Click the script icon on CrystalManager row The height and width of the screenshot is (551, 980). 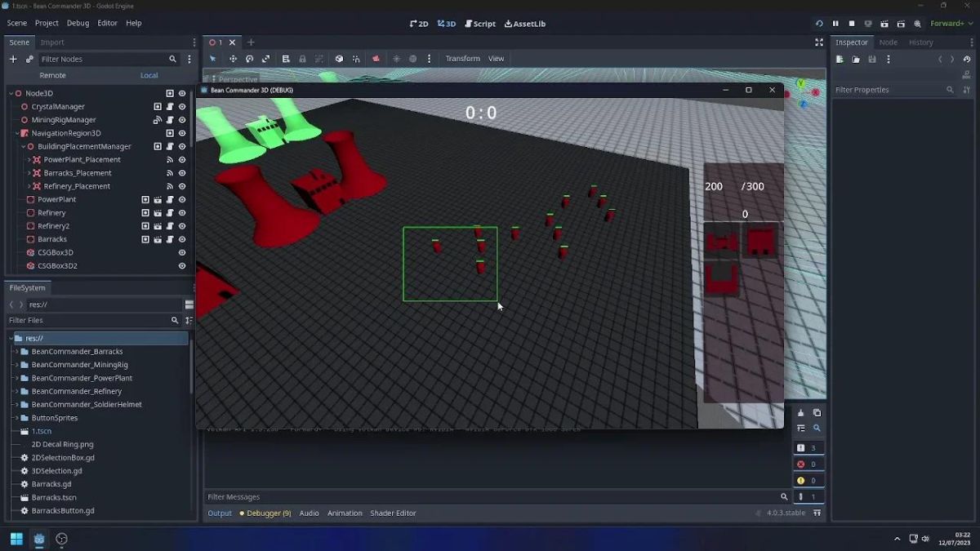click(x=170, y=107)
